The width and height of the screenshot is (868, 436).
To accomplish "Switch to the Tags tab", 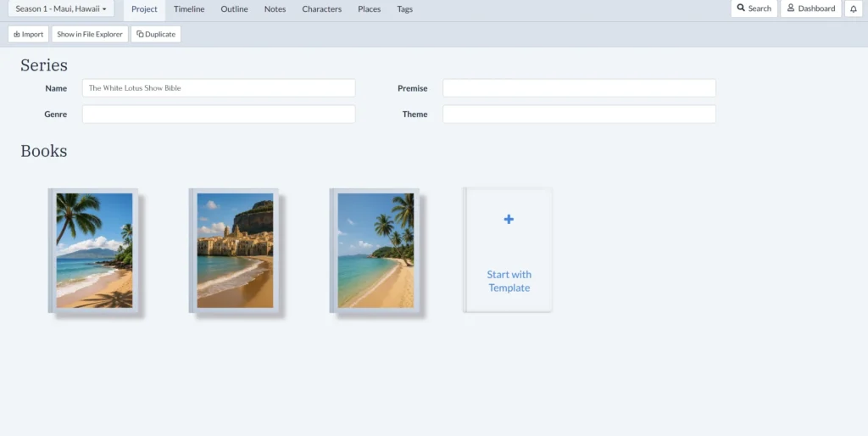I will click(x=404, y=9).
